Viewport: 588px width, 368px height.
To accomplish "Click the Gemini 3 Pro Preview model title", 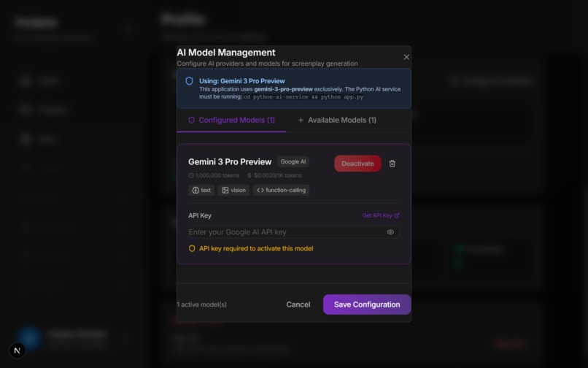I will [x=230, y=162].
